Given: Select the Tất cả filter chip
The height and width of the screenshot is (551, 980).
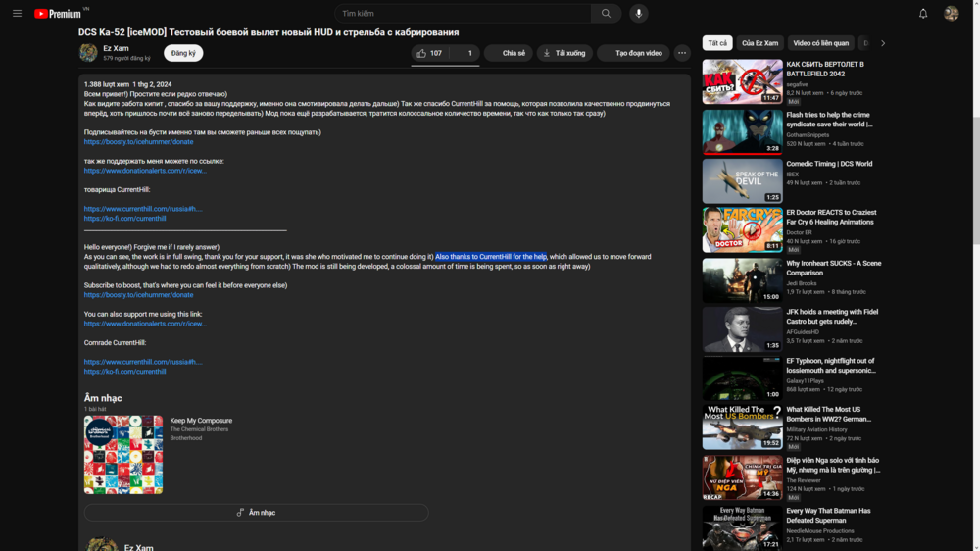Looking at the screenshot, I should click(x=717, y=43).
